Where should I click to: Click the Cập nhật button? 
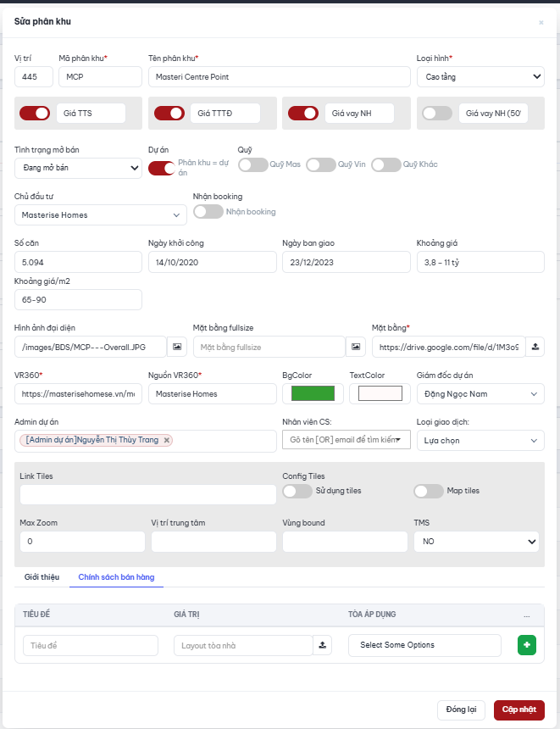tap(519, 710)
